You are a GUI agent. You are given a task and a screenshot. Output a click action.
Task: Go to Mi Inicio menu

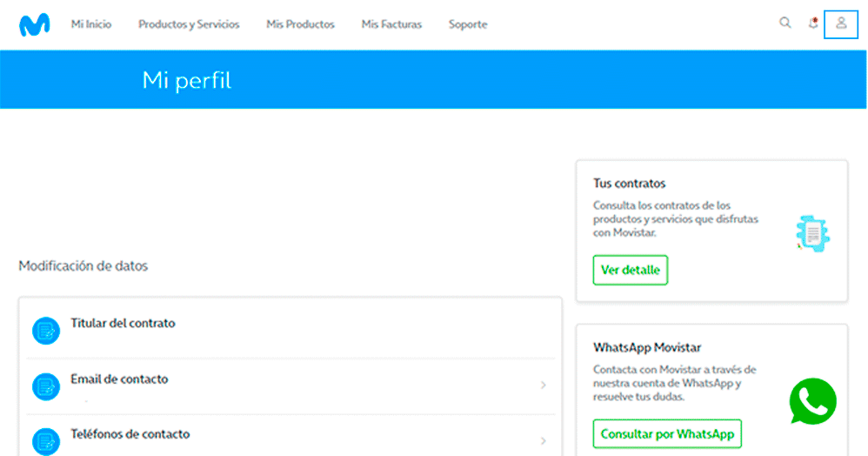(x=91, y=24)
